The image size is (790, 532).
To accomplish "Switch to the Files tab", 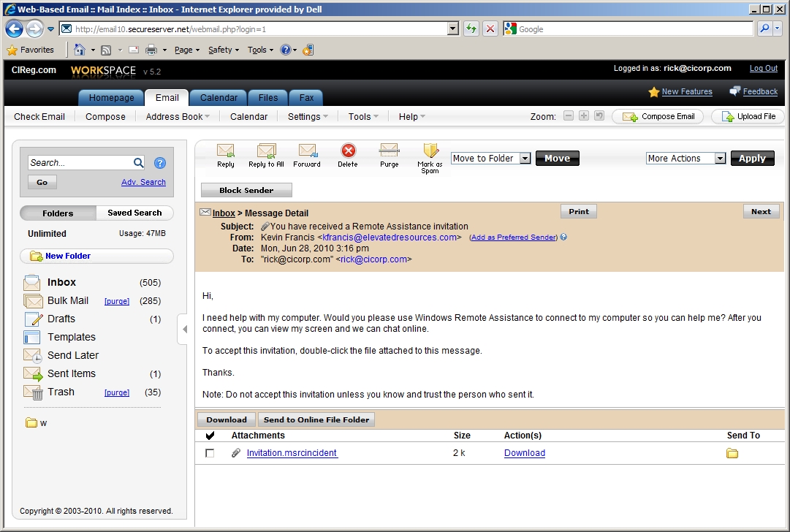I will (268, 98).
